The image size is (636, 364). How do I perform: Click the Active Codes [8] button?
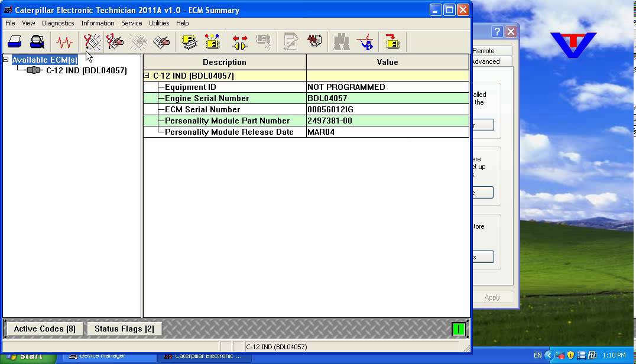coord(44,329)
